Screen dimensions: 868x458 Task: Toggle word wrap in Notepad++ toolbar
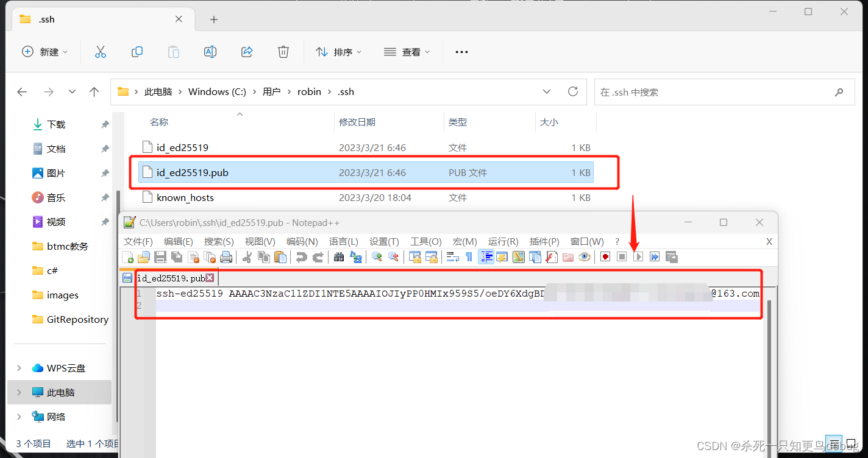(453, 257)
